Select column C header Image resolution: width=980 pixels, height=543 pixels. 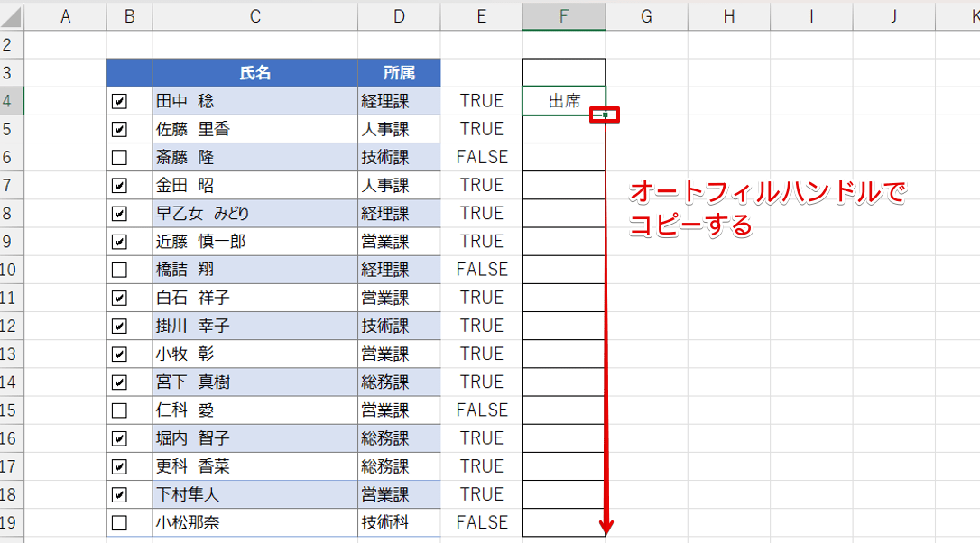255,17
